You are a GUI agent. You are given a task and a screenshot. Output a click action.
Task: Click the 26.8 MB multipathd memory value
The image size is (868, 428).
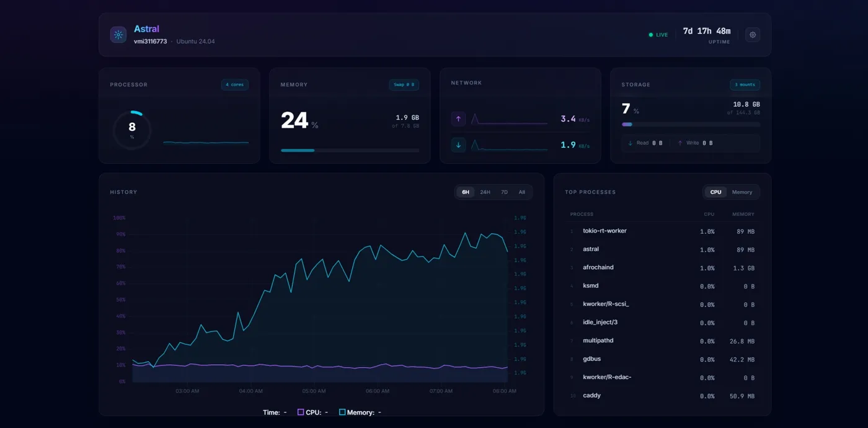click(742, 341)
